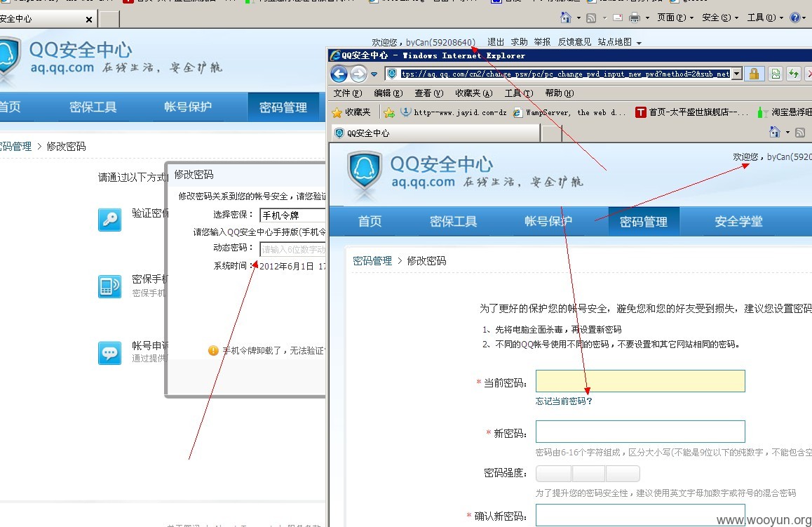Open the 查看(V) menu in the front window
The height and width of the screenshot is (527, 812).
428,93
